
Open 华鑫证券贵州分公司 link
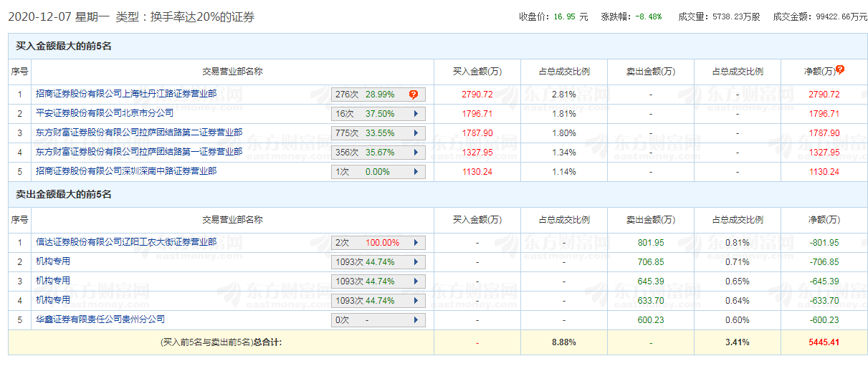click(100, 319)
